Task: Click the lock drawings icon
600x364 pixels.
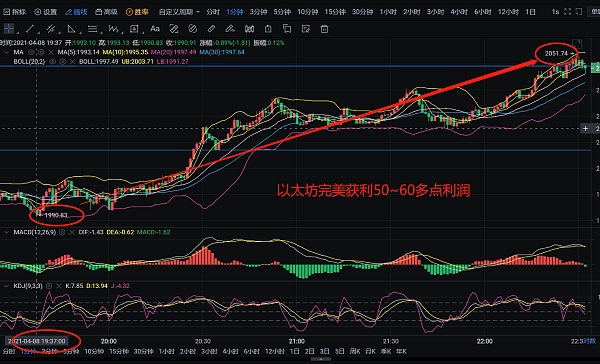Action: point(268,29)
